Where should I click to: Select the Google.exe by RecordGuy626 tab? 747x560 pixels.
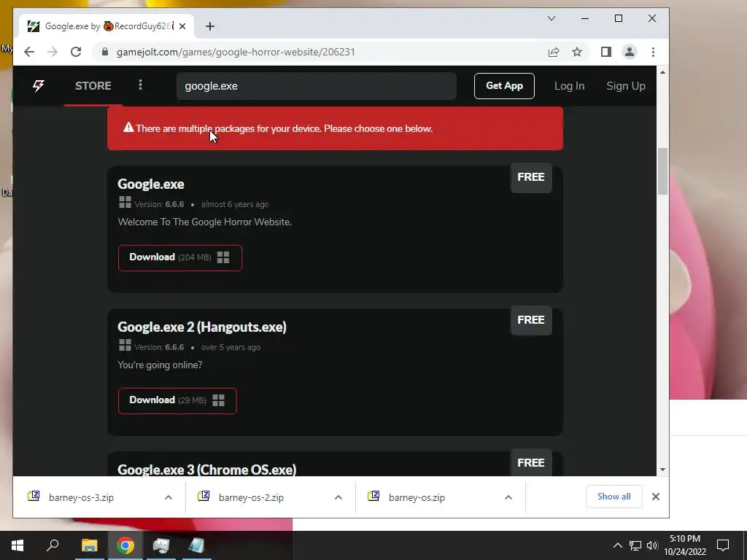(107, 26)
